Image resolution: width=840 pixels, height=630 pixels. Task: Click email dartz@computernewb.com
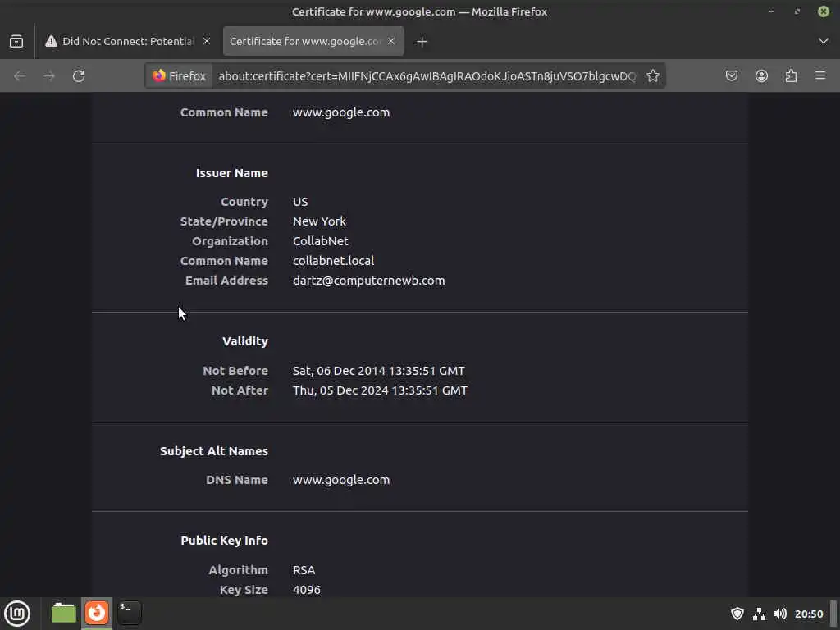tap(368, 281)
